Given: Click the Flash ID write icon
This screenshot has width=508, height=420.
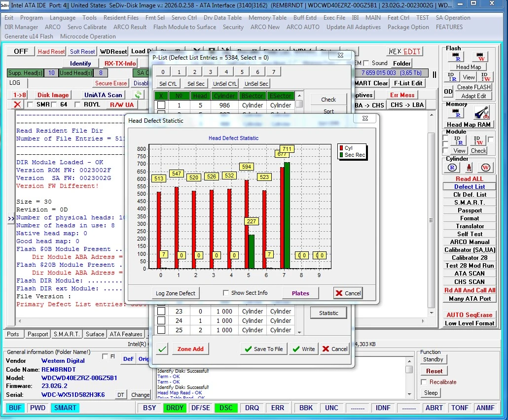Looking at the screenshot, I should point(485,77).
